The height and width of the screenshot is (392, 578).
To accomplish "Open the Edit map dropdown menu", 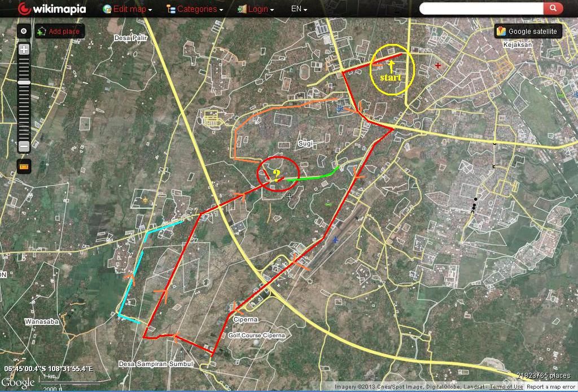I will [x=127, y=9].
